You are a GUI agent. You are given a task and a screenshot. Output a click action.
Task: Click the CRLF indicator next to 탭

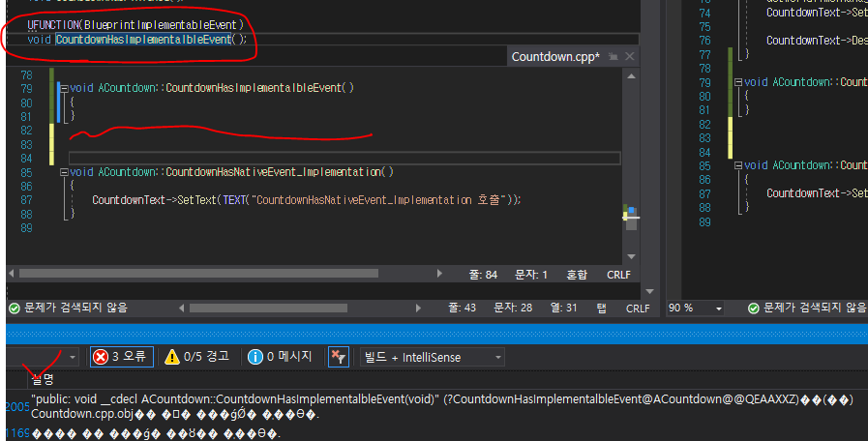point(638,309)
